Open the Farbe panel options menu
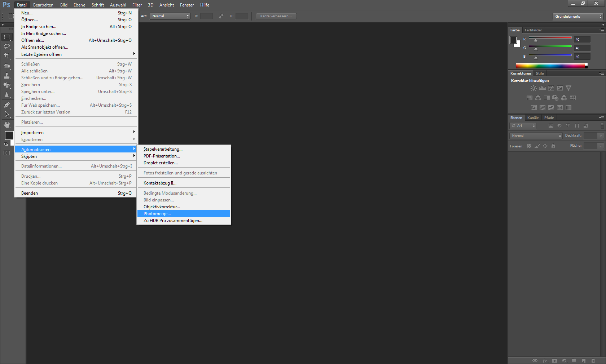This screenshot has width=606, height=364. pyautogui.click(x=602, y=30)
